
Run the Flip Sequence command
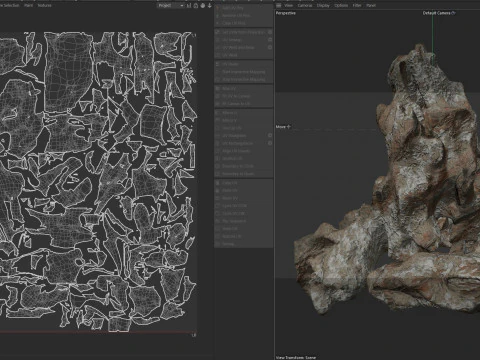coord(243,221)
